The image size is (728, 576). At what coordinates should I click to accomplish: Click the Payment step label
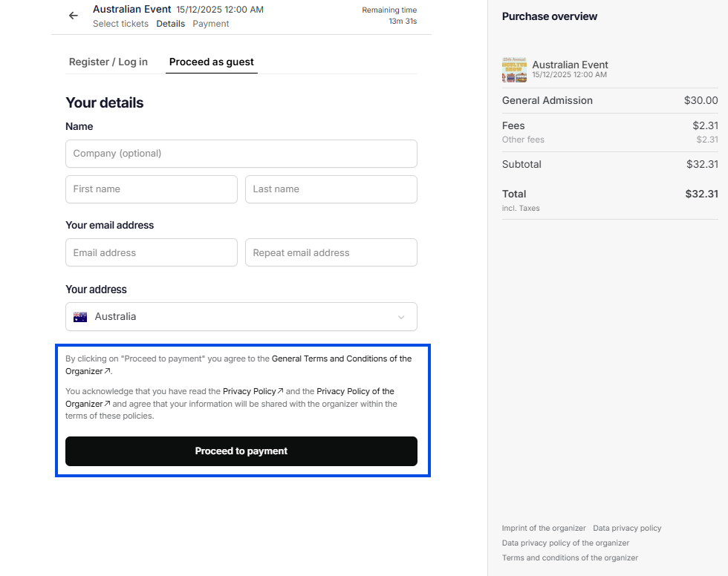[x=211, y=24]
